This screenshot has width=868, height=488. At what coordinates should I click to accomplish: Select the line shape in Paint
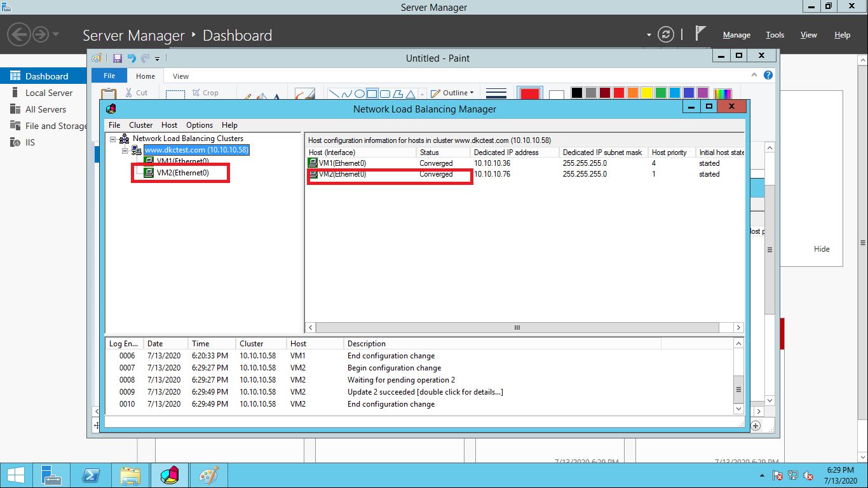334,93
